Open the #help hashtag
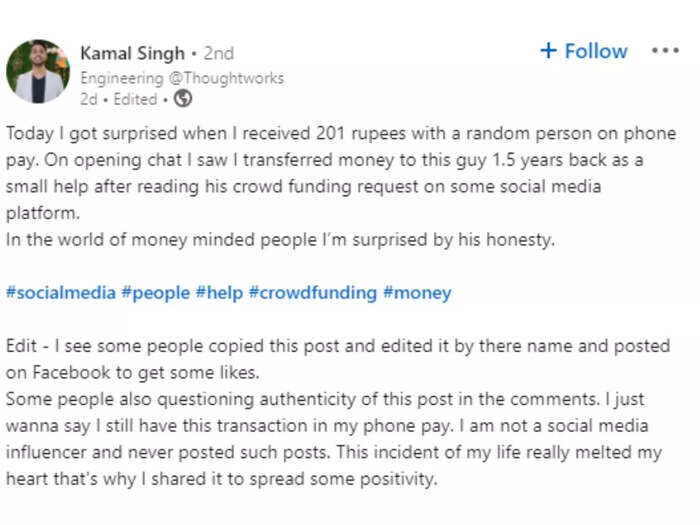The image size is (700, 525). pyautogui.click(x=219, y=293)
